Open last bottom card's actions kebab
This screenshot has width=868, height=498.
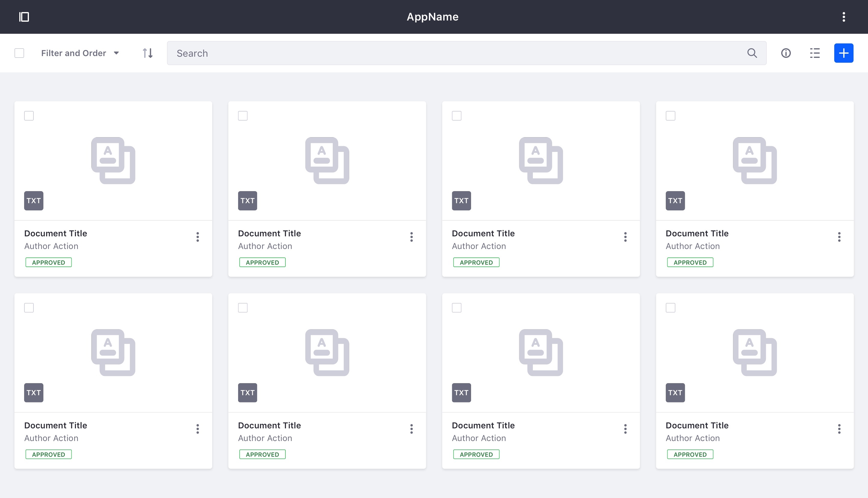pos(839,429)
